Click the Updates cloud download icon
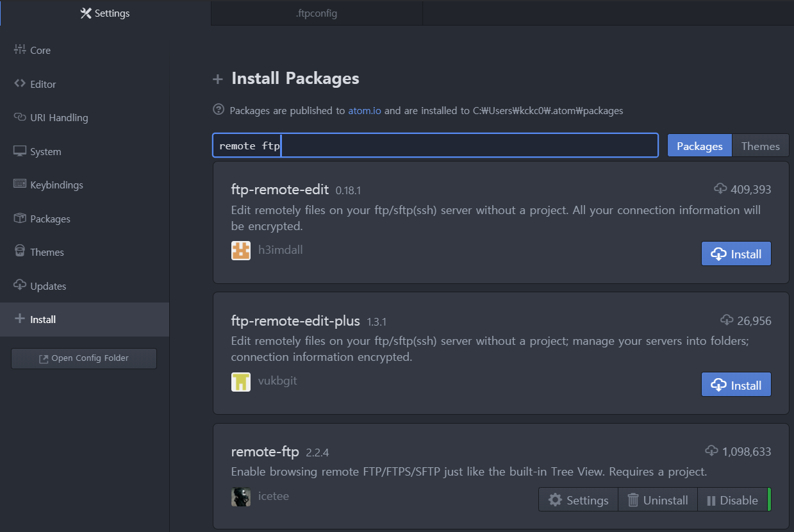This screenshot has width=794, height=532. pyautogui.click(x=19, y=285)
